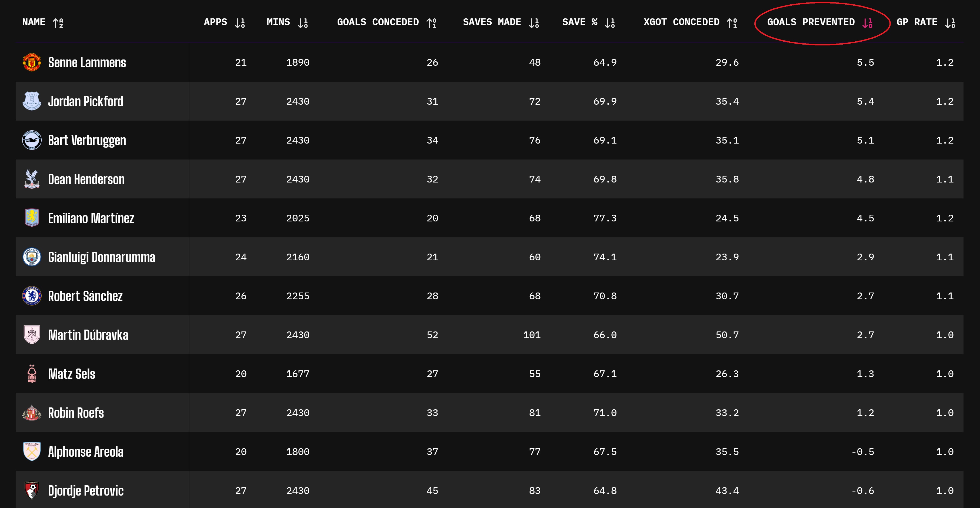Open Senne Lammens player link
Screen dimensions: 980x508
click(x=87, y=62)
